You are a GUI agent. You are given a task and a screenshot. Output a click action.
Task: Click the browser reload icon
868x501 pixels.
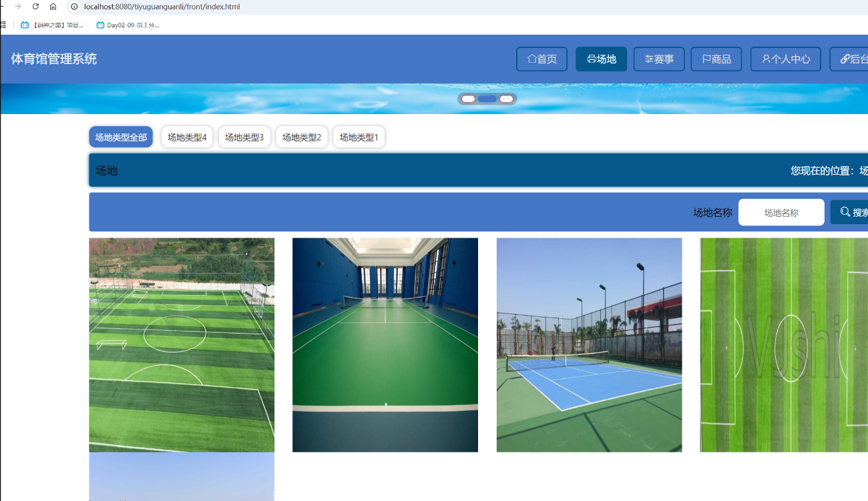coord(35,7)
